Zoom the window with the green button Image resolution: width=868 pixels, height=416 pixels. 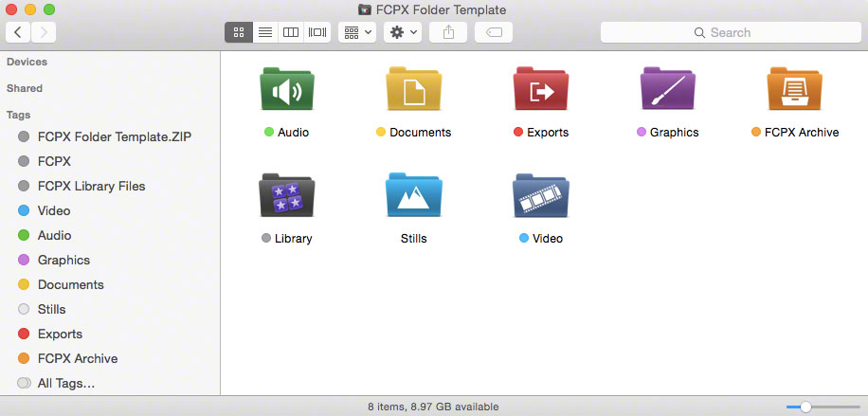(49, 9)
